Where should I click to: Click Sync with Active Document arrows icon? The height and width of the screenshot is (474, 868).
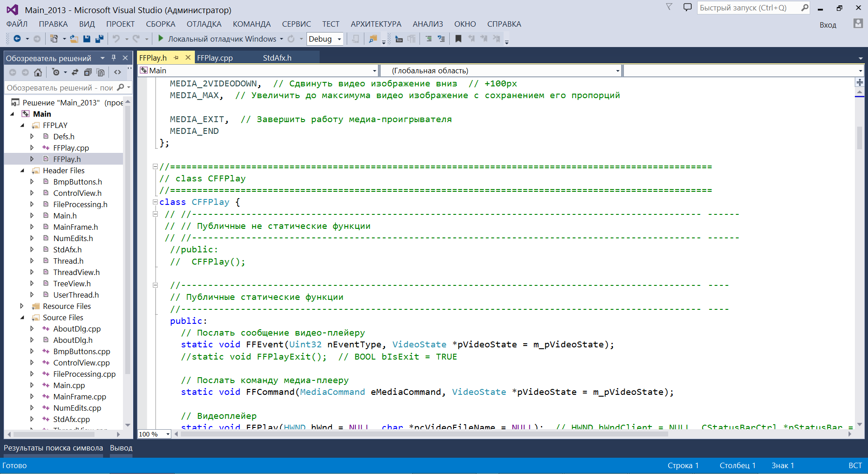point(75,72)
